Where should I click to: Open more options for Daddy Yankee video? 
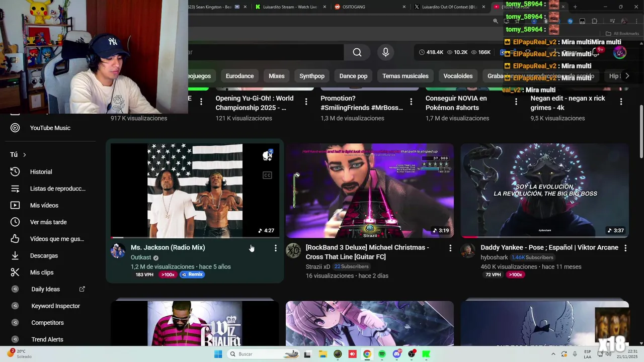(625, 248)
